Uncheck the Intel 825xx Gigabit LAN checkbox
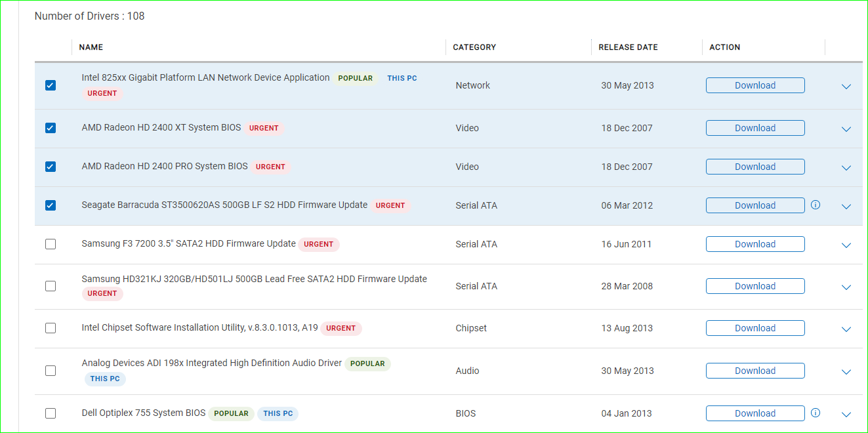Viewport: 868px width, 433px height. 51,85
